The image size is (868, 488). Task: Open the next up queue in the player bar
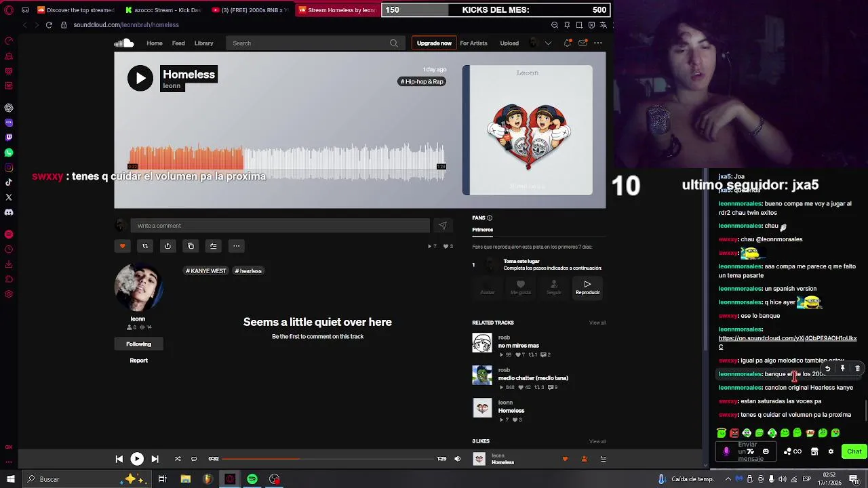(603, 459)
